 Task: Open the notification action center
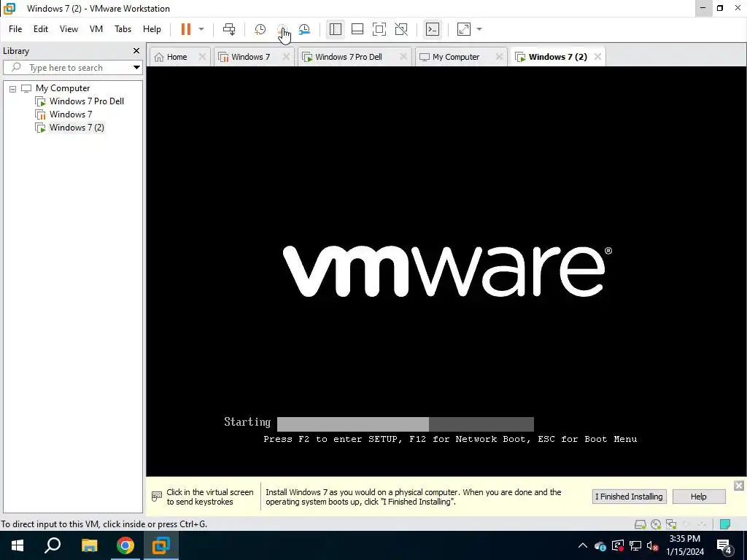(724, 545)
